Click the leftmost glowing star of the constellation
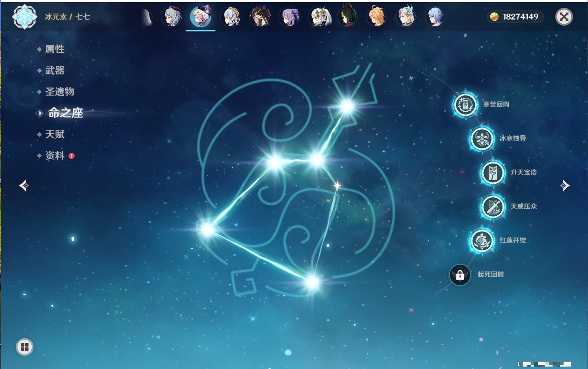588x369 pixels. click(x=207, y=229)
